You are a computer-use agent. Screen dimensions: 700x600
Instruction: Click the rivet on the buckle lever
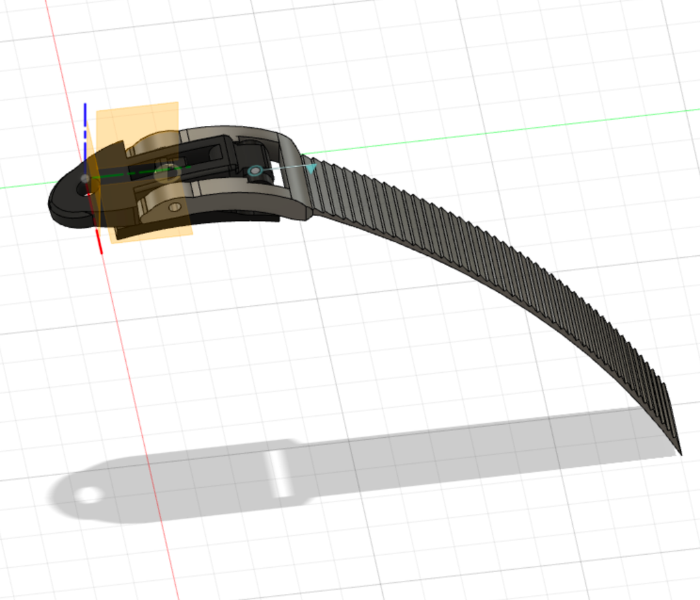pos(175,206)
